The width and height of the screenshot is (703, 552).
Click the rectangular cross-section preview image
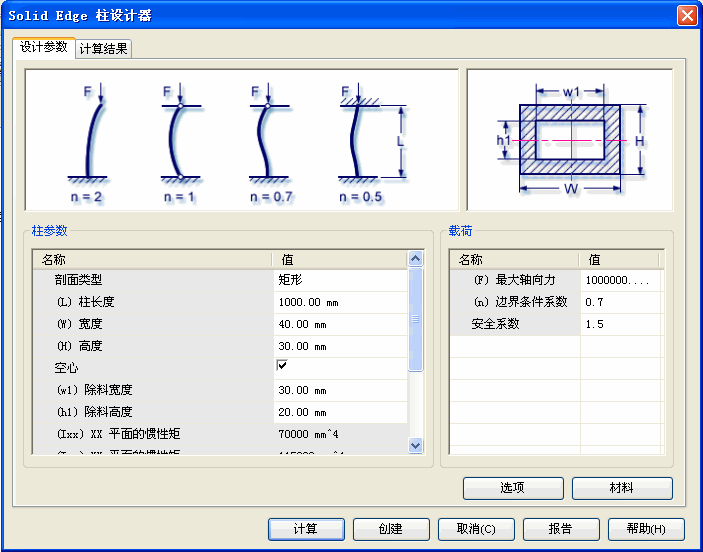570,140
